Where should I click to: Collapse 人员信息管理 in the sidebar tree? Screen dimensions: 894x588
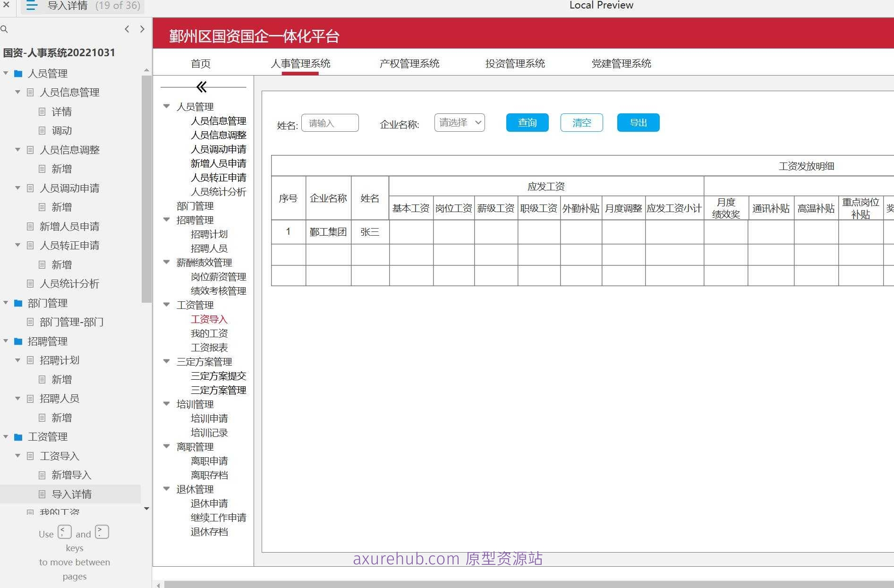(17, 92)
